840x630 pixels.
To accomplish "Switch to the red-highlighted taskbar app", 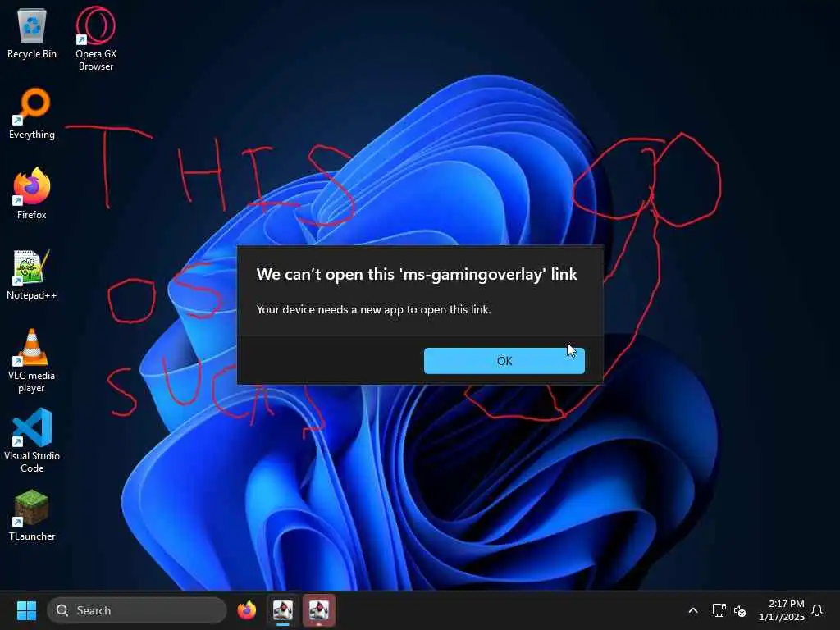I will [319, 610].
